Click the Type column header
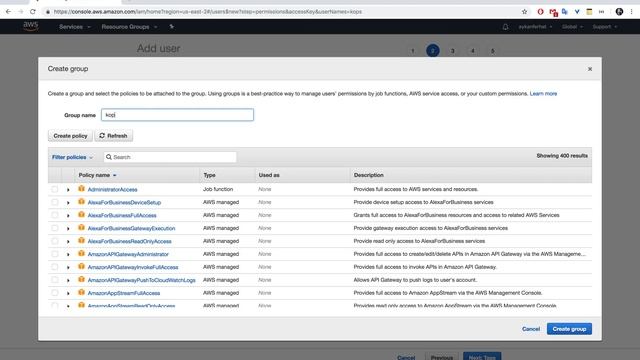Screen dimensions: 640x360 (x=209, y=175)
